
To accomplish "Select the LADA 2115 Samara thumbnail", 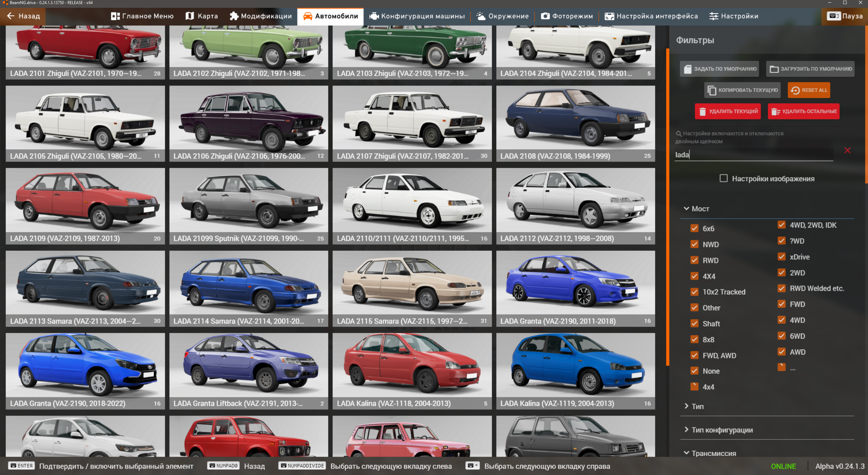I will click(x=412, y=288).
